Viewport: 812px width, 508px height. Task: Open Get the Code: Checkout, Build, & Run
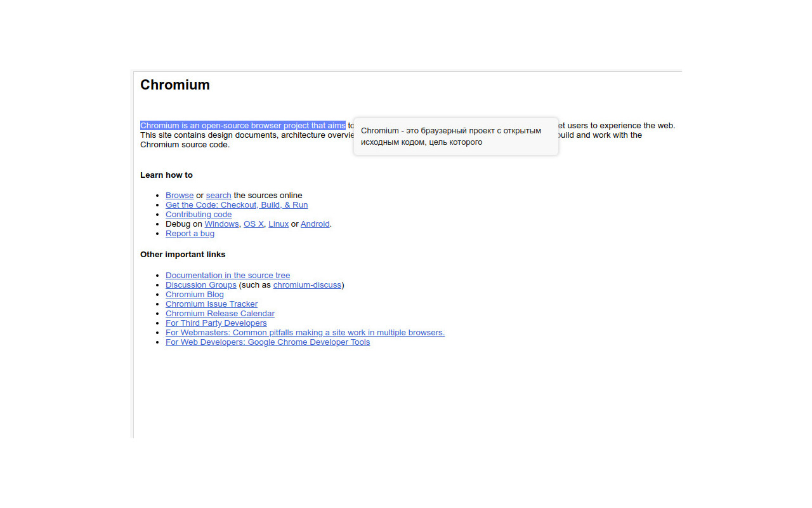coord(237,205)
